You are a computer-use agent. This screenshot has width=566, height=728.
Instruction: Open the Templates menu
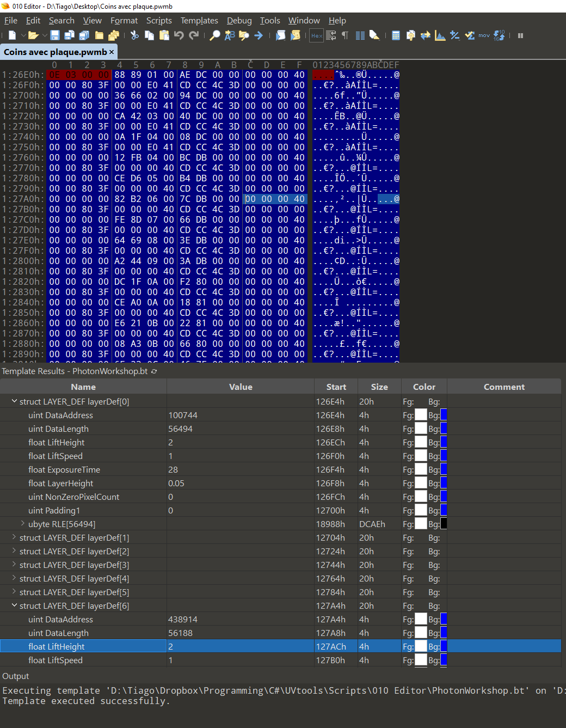click(x=199, y=21)
